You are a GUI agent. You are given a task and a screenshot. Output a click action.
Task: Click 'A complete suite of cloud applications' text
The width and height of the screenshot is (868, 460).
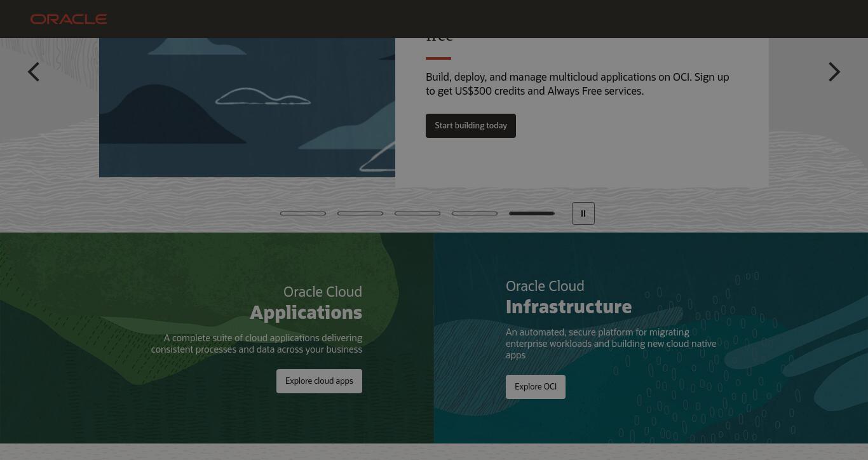tap(257, 344)
